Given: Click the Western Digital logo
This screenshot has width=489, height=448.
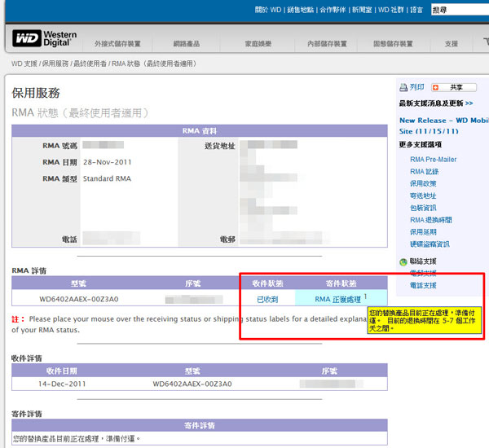Looking at the screenshot, I should (x=44, y=38).
